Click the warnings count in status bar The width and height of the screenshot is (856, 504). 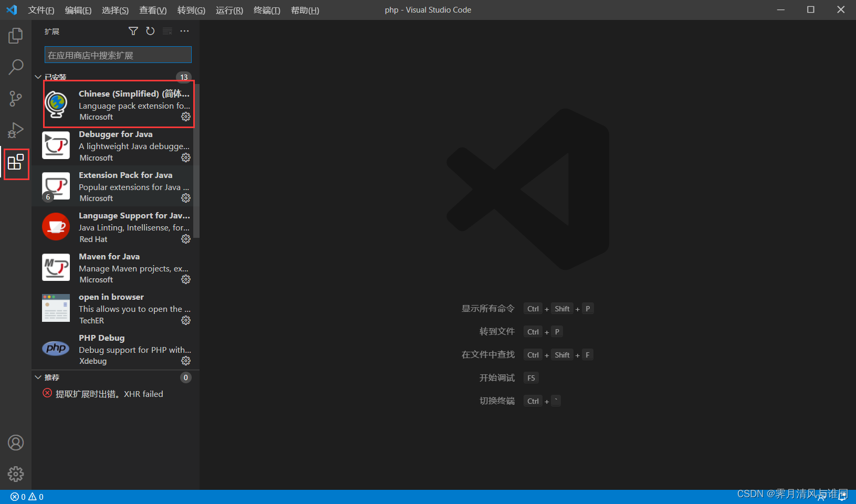[36, 497]
